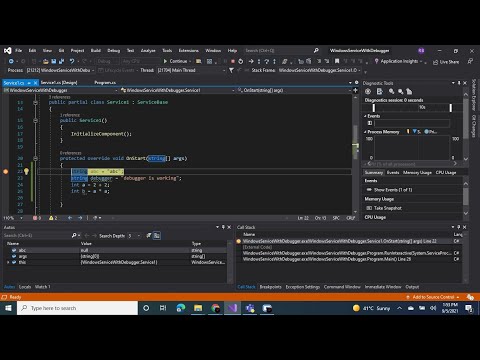Open the Debug menu

click(114, 51)
